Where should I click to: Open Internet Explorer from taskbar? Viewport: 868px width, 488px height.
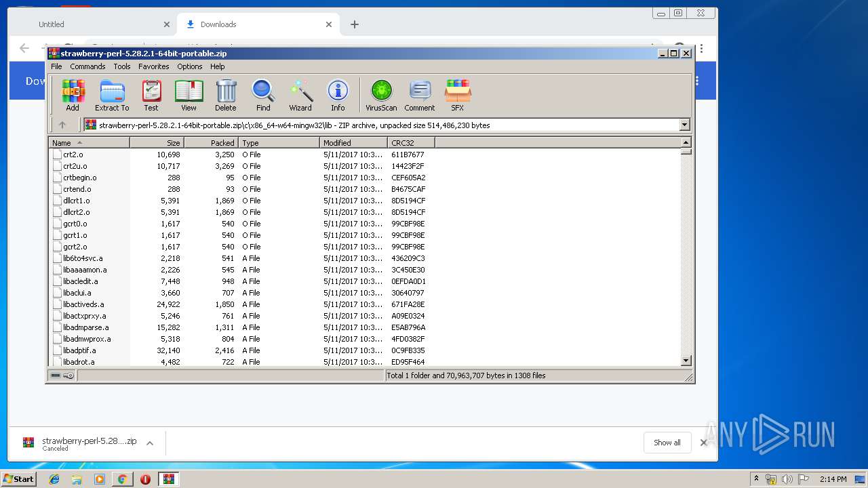click(x=54, y=479)
